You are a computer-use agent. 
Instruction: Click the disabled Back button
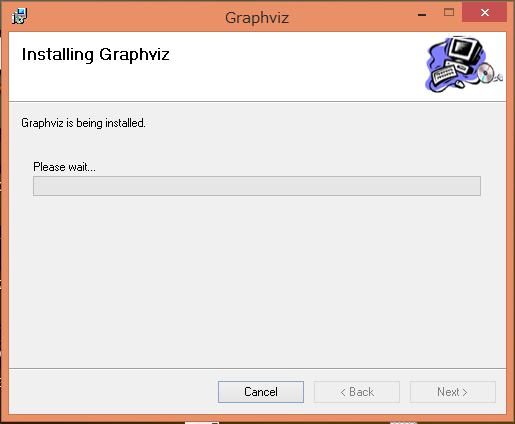pyautogui.click(x=357, y=392)
